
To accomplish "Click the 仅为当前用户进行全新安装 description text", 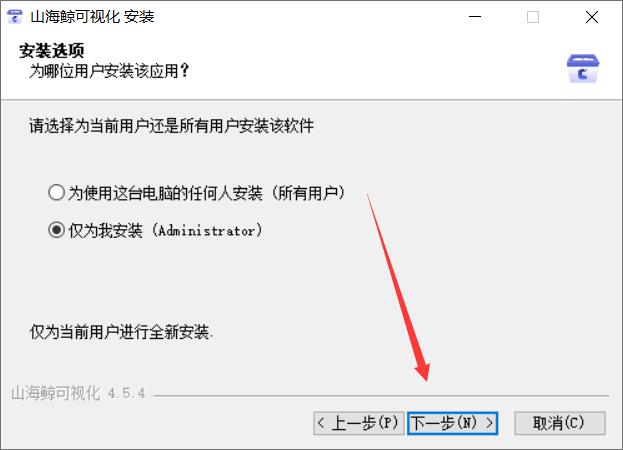I will point(121,332).
